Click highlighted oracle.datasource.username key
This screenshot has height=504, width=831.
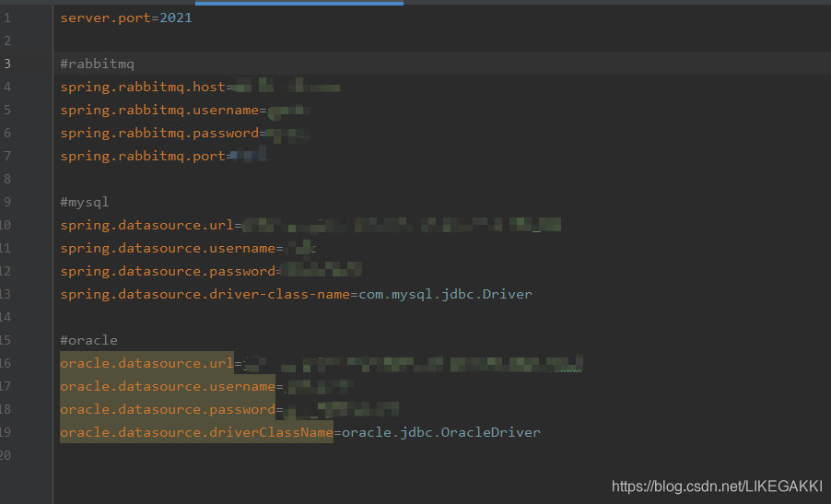pyautogui.click(x=168, y=386)
